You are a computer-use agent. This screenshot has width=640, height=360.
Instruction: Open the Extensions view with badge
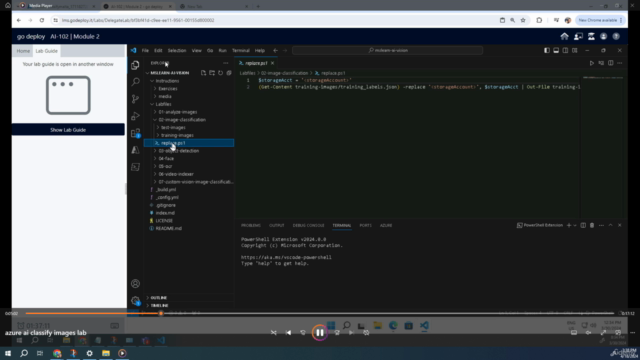(x=136, y=133)
